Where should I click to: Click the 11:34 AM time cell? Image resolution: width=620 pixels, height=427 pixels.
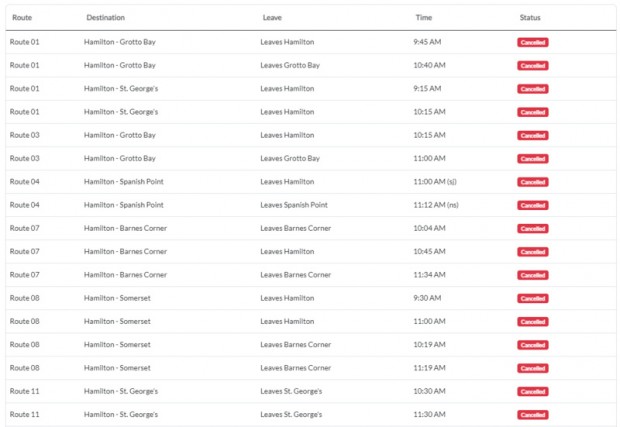coord(429,274)
